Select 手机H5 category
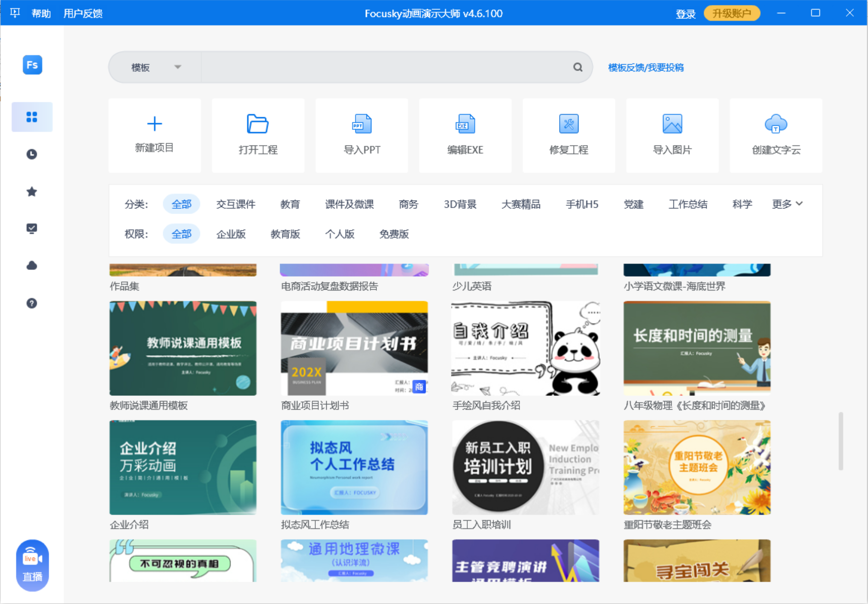Screen dimensions: 868x604 582,204
